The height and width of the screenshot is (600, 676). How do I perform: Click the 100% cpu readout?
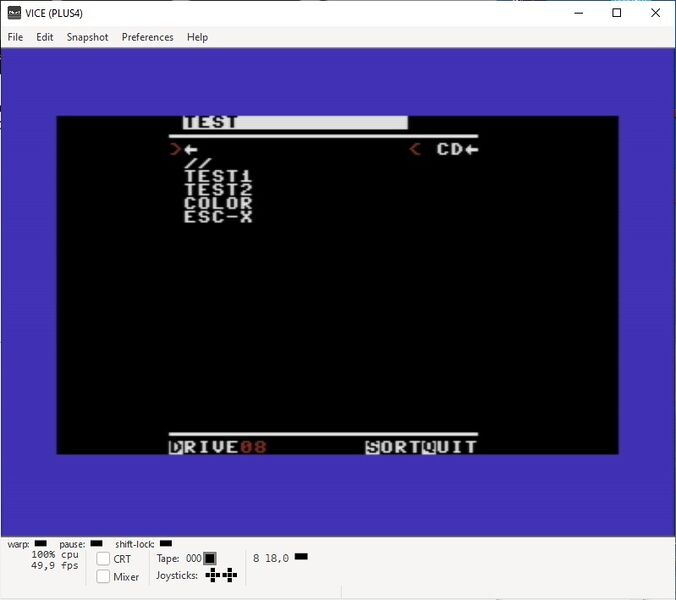tap(55, 554)
